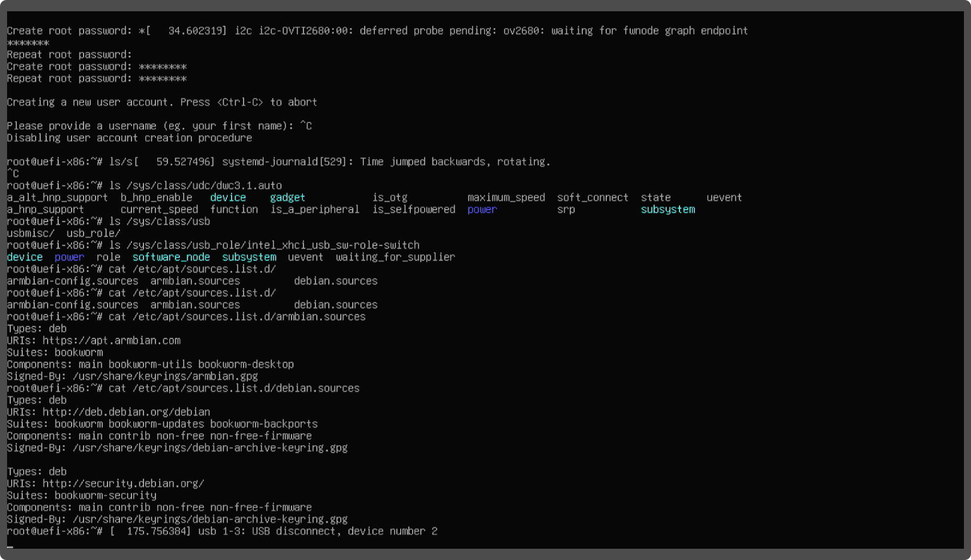
Task: Click the 'USB disconnect, device number 2' message
Action: coord(345,532)
